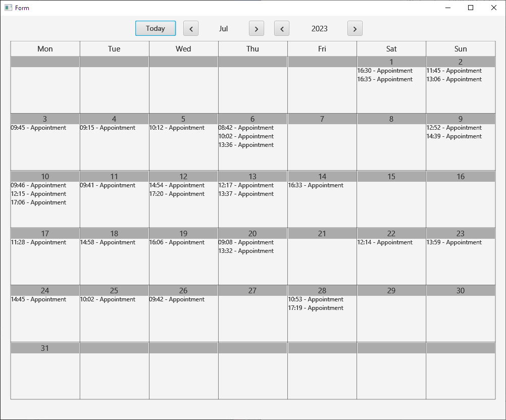The image size is (506, 420).
Task: Open the 10:12 appointment on day 5
Action: pyautogui.click(x=177, y=128)
